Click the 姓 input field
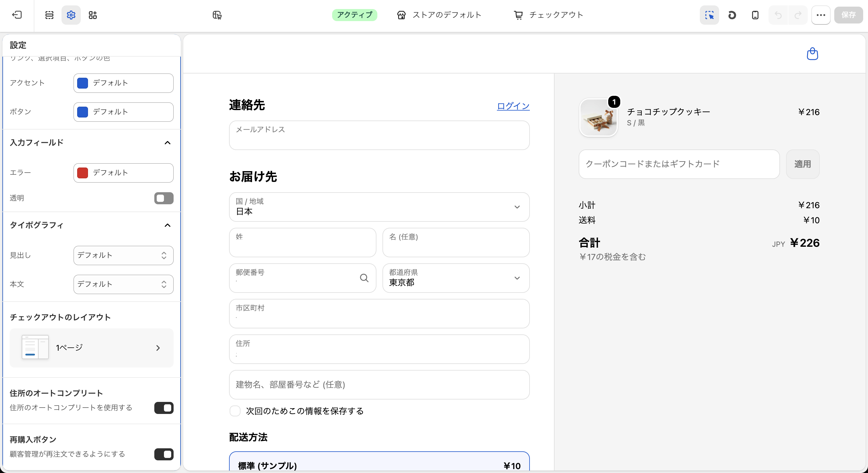This screenshot has width=868, height=473. (303, 243)
